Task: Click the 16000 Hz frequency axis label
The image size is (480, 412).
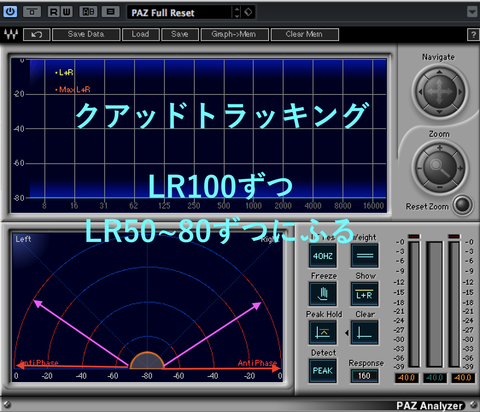Action: pos(374,206)
